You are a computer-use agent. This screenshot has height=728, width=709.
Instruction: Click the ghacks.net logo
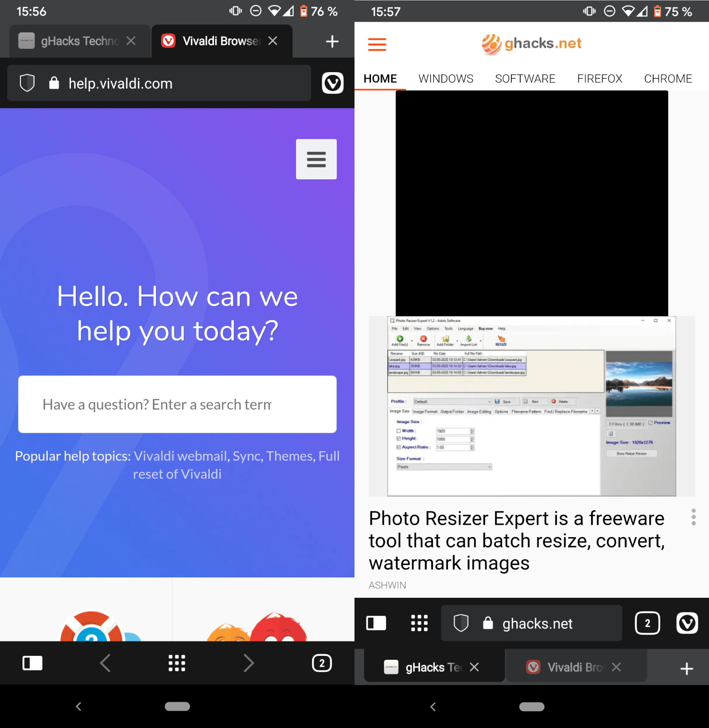(532, 44)
